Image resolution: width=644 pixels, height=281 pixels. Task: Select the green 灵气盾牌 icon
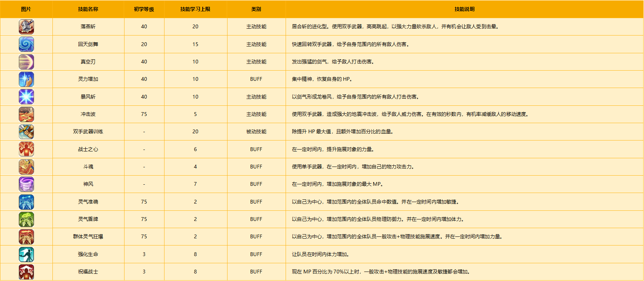point(26,219)
